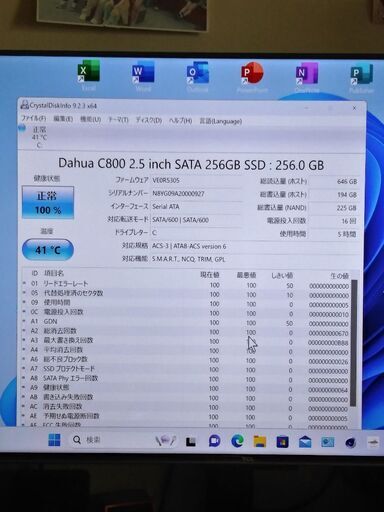Open File Explorer from the taskbar
Image resolution: width=384 pixels, height=512 pixels.
[260, 442]
